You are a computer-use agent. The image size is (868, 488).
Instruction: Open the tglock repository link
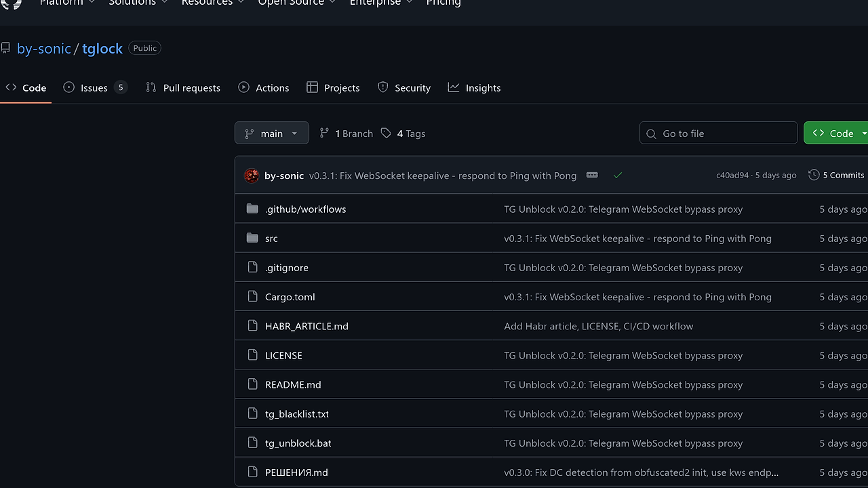click(x=102, y=48)
